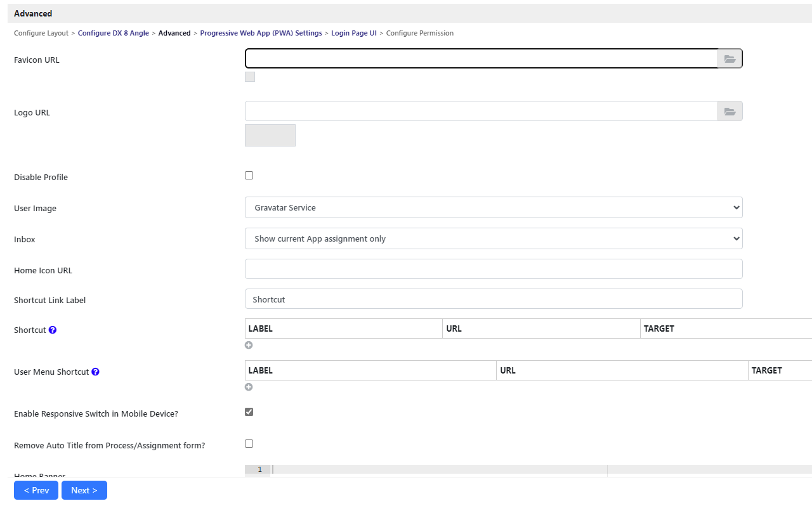
Task: Click help icon next to Shortcut
Action: pyautogui.click(x=53, y=330)
